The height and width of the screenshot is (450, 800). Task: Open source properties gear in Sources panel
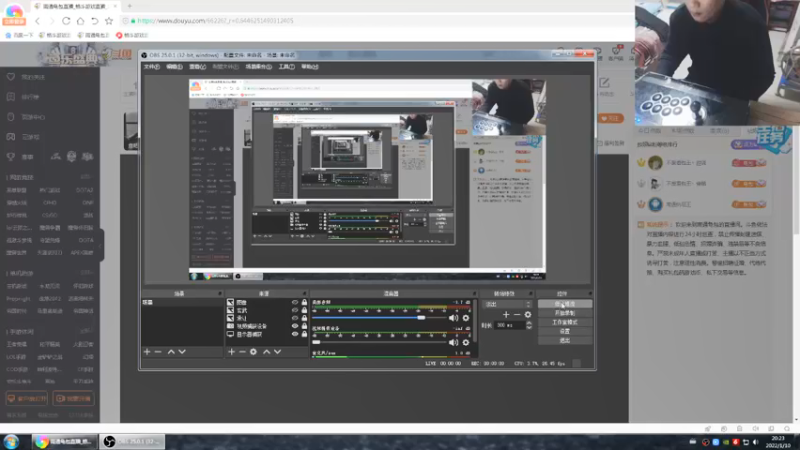[254, 352]
